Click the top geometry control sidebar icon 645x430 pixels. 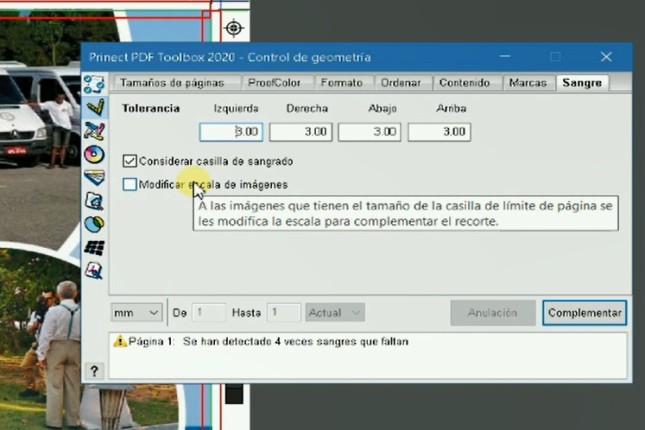tap(94, 83)
